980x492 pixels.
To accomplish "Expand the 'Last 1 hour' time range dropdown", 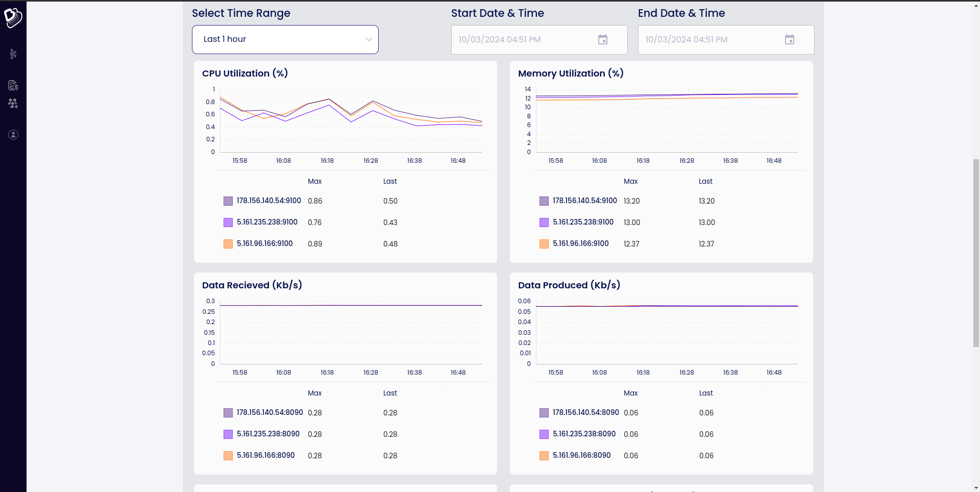I will coord(285,39).
